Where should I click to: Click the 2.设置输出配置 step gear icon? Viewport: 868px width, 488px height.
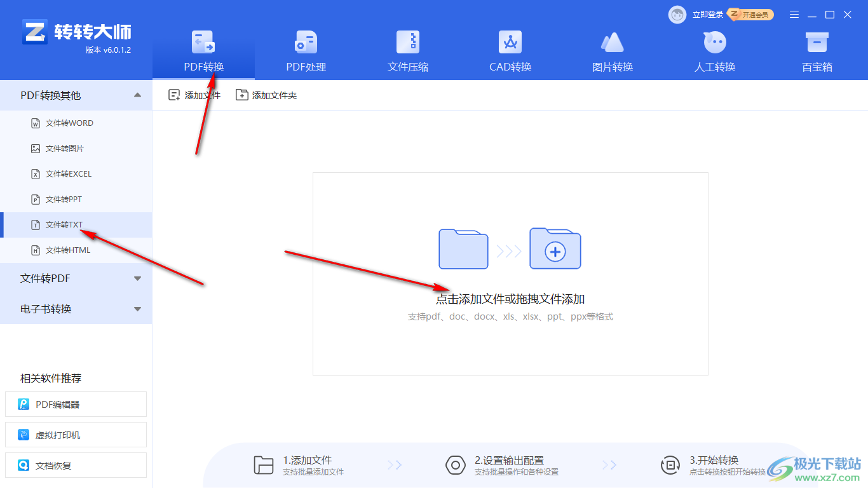tap(456, 466)
